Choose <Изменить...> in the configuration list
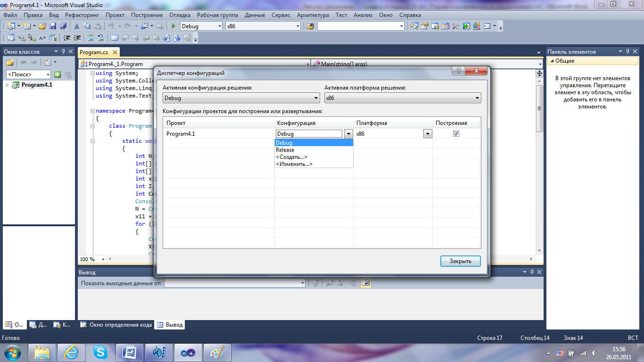This screenshot has height=362, width=644. tap(314, 164)
